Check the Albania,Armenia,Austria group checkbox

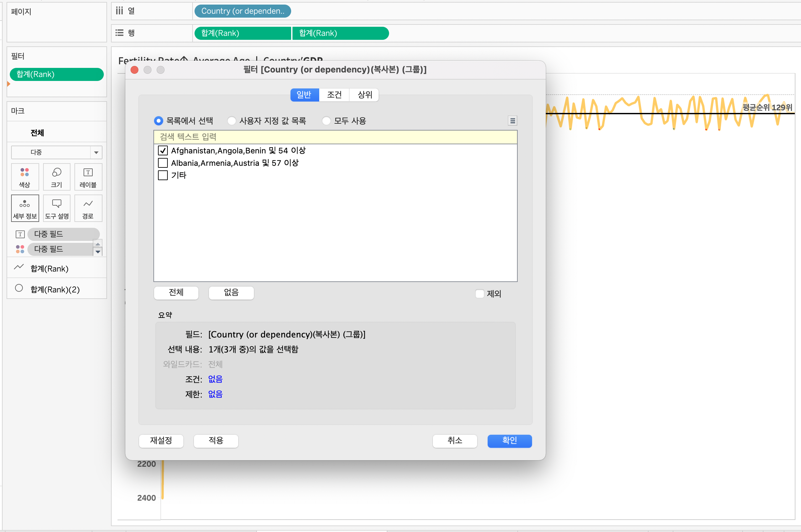tap(163, 163)
